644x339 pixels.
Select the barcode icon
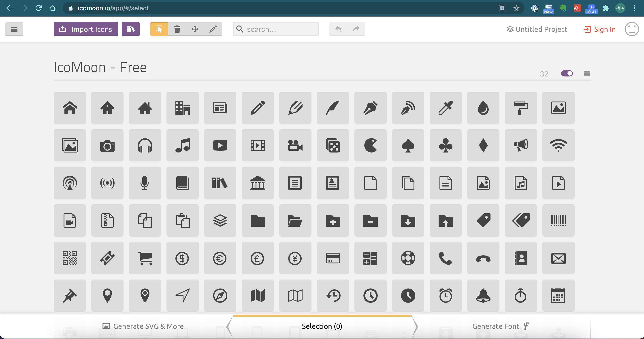(x=559, y=220)
